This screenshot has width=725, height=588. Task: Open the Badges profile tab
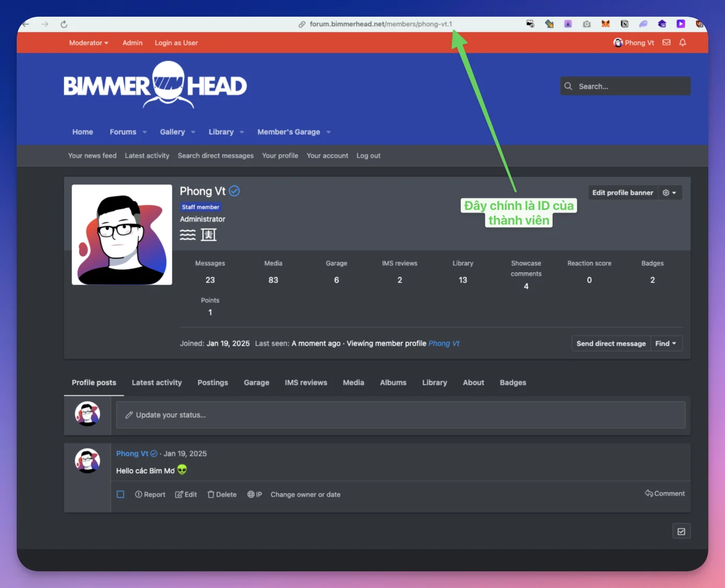tap(512, 383)
